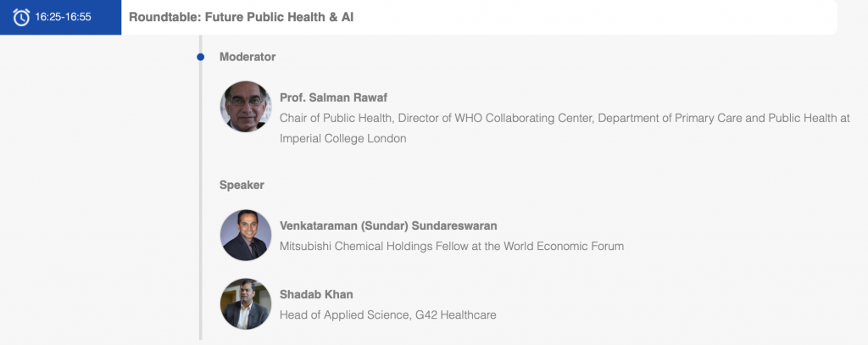
Task: Click the blue Moderator timeline dot
Action: point(200,57)
